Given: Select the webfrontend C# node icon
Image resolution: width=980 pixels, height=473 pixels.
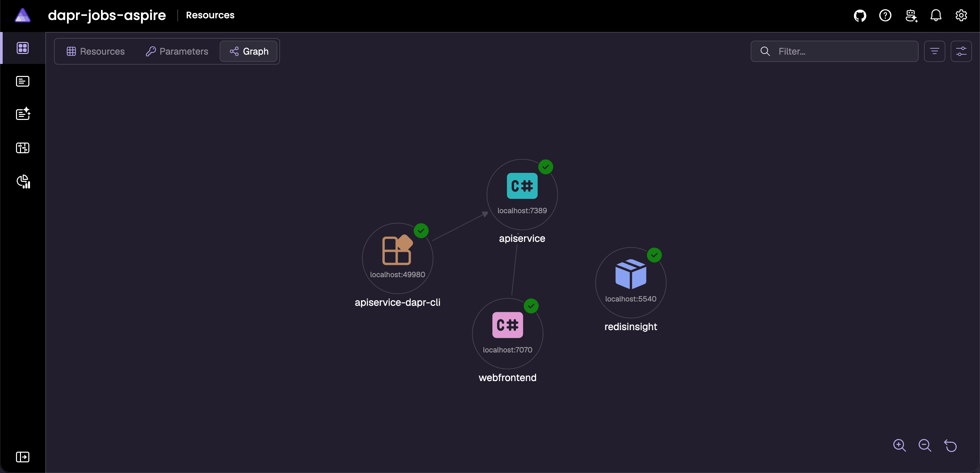Looking at the screenshot, I should pos(507,325).
